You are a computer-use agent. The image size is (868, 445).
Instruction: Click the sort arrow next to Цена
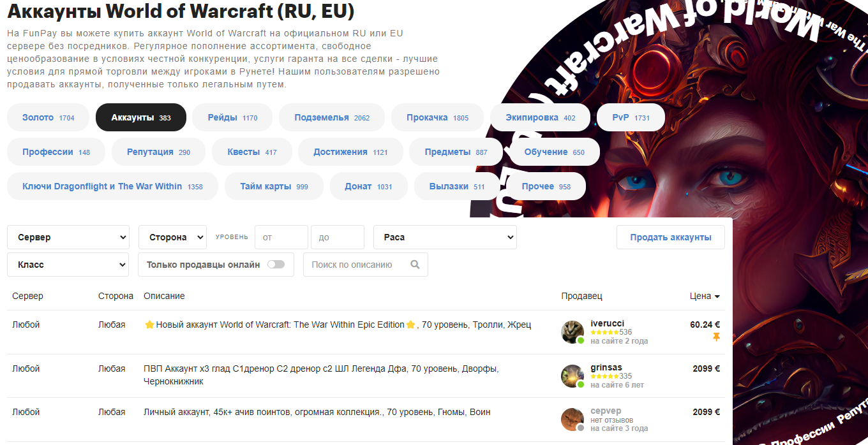pos(717,296)
